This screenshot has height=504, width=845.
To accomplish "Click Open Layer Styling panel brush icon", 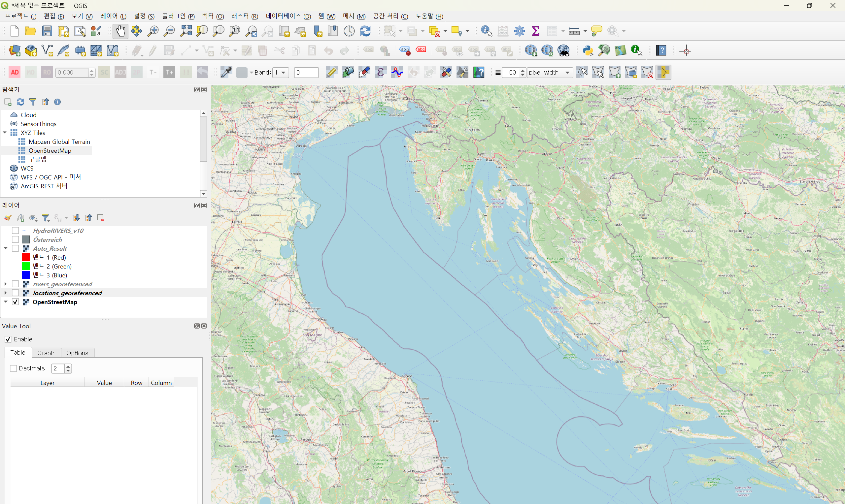I will 8,218.
